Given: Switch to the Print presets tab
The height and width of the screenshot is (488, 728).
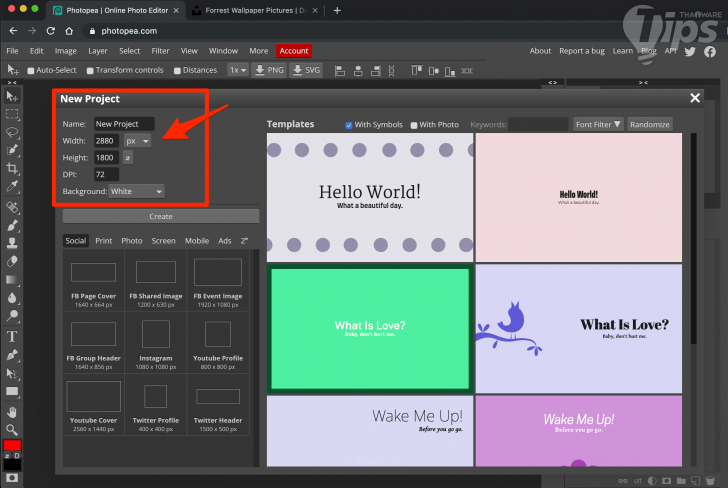Looking at the screenshot, I should tap(103, 241).
